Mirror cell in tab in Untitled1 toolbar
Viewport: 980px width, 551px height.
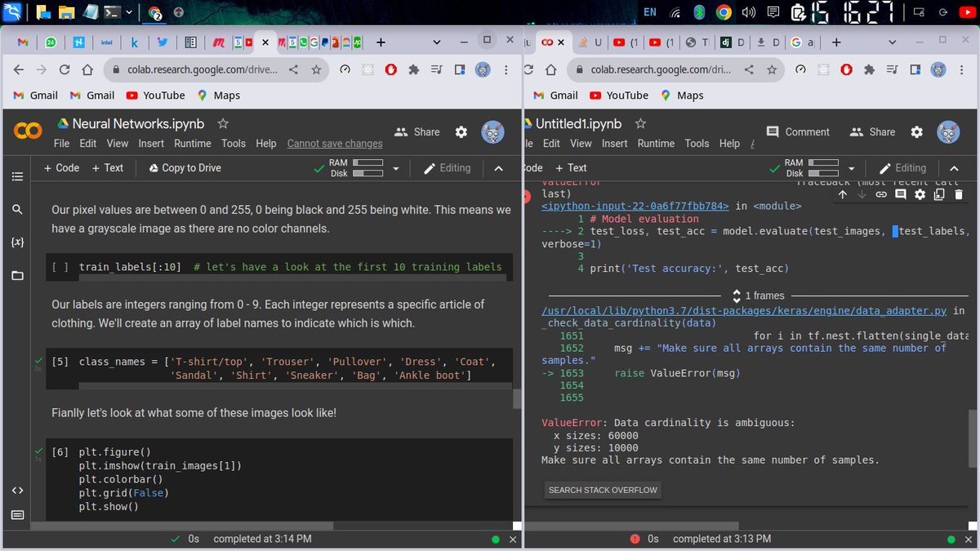click(x=939, y=194)
